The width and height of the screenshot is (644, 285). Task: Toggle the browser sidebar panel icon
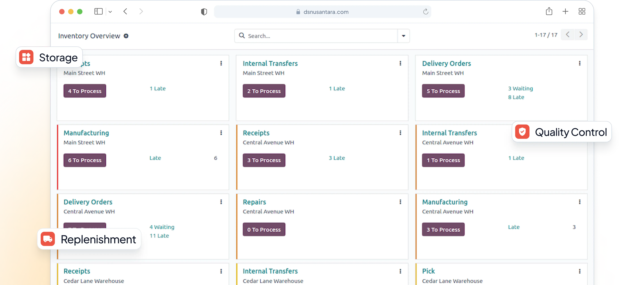point(98,12)
